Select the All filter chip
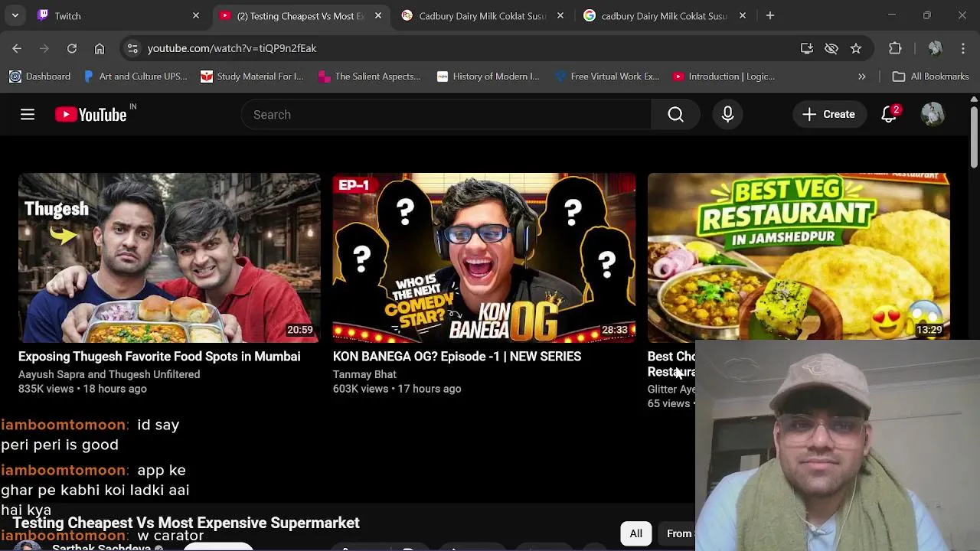980x551 pixels. tap(636, 533)
